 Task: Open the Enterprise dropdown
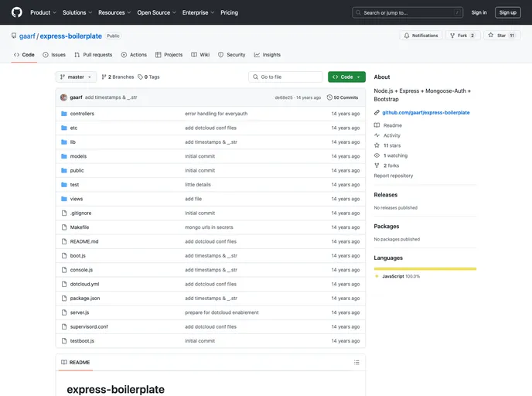click(198, 12)
